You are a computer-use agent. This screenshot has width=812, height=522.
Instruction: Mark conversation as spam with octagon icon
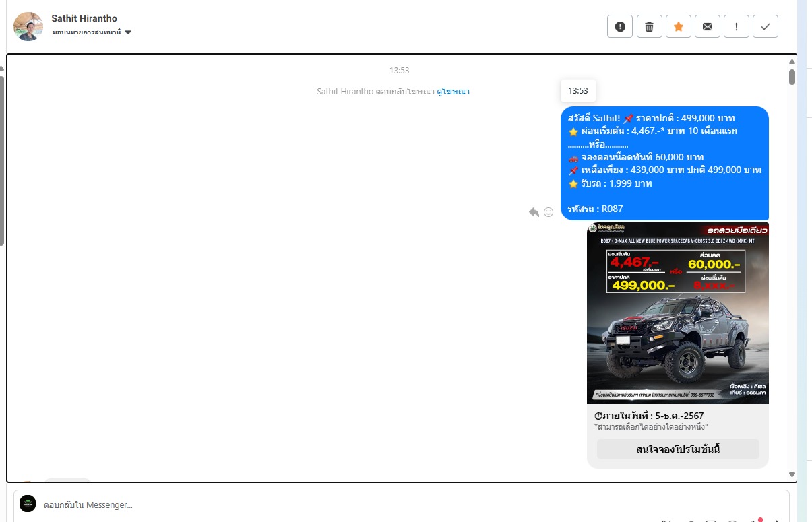pyautogui.click(x=620, y=26)
